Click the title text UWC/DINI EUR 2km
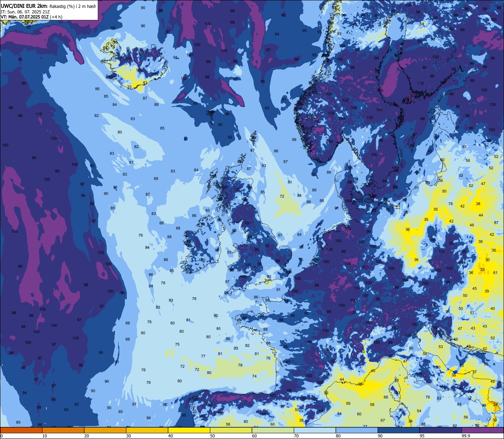 24,6
